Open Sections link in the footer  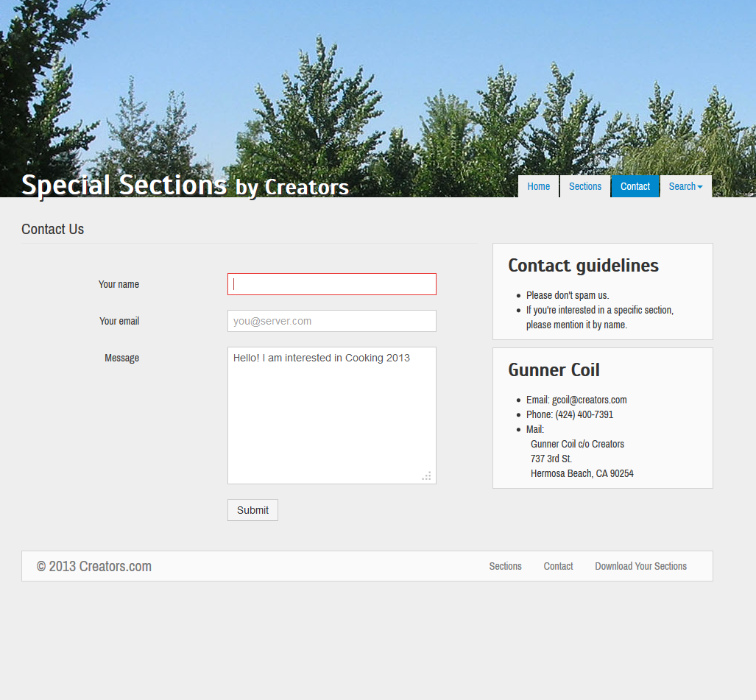click(x=505, y=566)
